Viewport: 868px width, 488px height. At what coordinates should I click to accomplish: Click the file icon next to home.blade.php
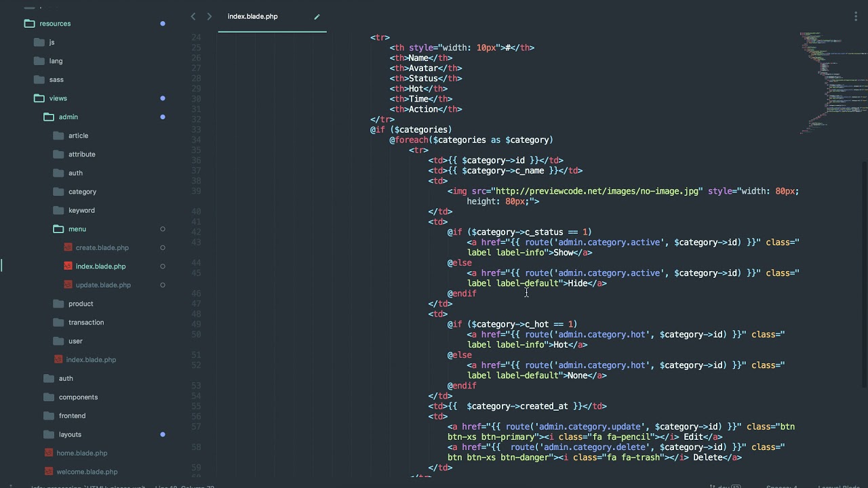coord(49,453)
